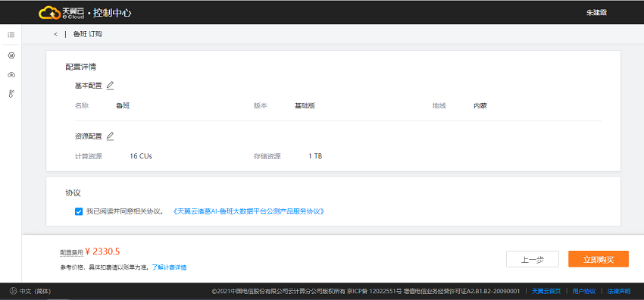Click the ICP copyright notice text
This screenshot has width=644, height=300.
point(366,292)
